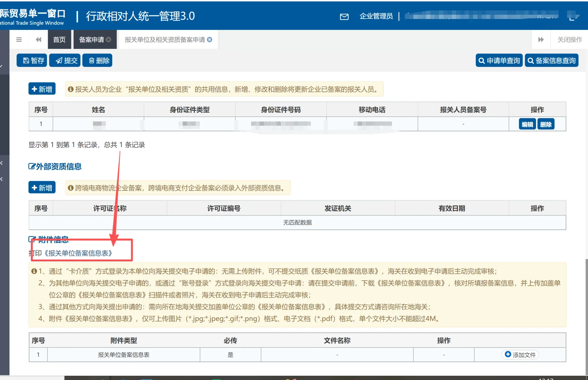Image resolution: width=588 pixels, height=380 pixels.
Task: Click 添加文件 to add an attachment
Action: [520, 355]
